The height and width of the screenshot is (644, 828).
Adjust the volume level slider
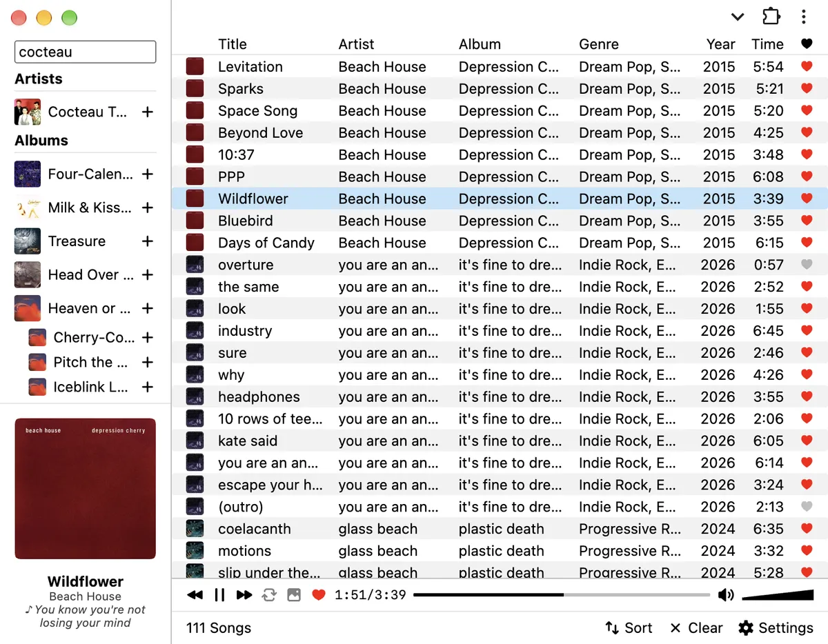(x=778, y=595)
